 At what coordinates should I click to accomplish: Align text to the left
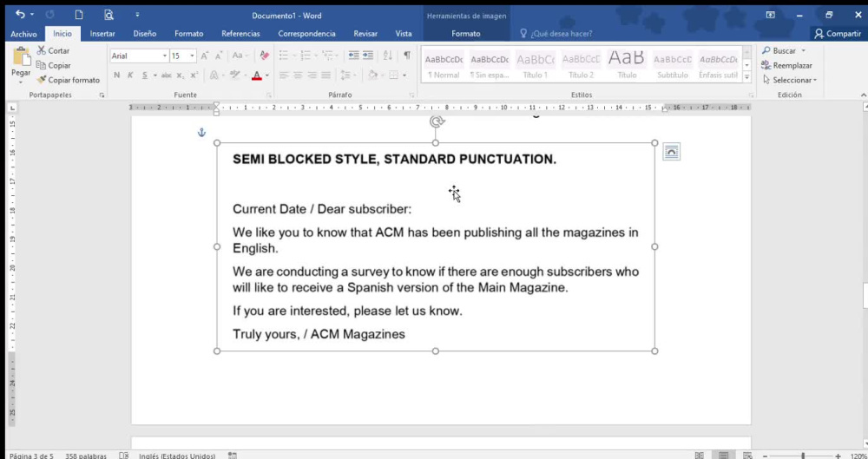(284, 75)
